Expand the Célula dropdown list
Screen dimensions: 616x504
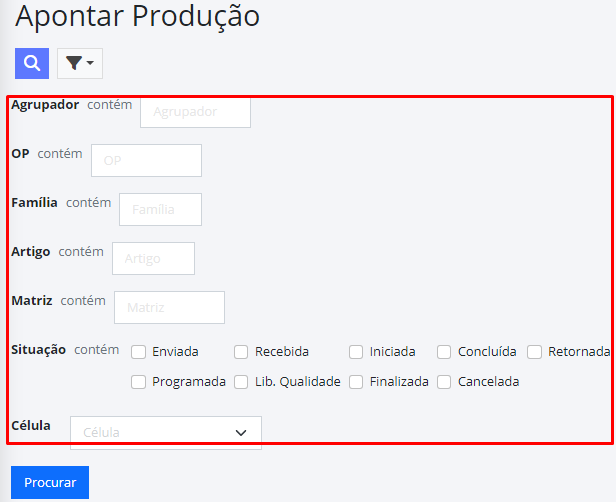pyautogui.click(x=166, y=433)
